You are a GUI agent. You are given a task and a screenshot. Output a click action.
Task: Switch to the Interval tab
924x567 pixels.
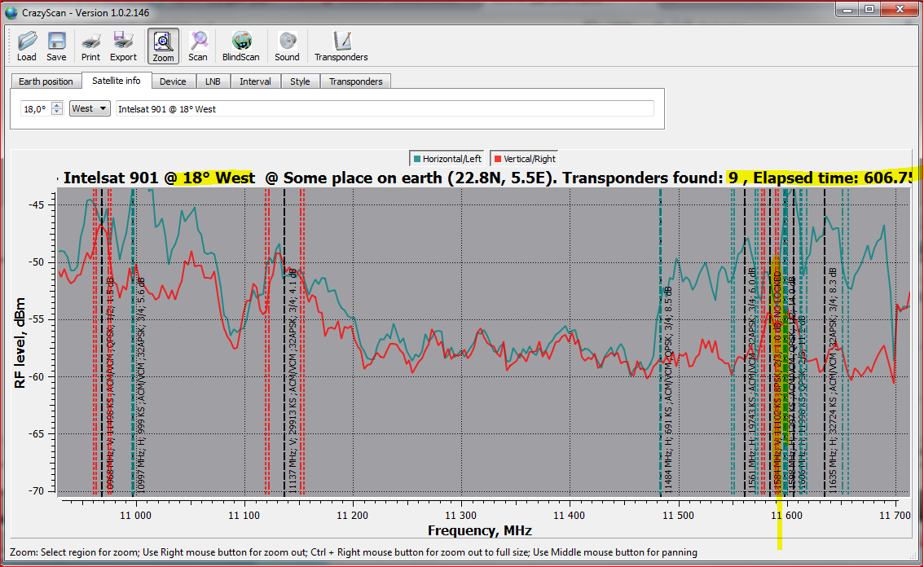point(256,81)
